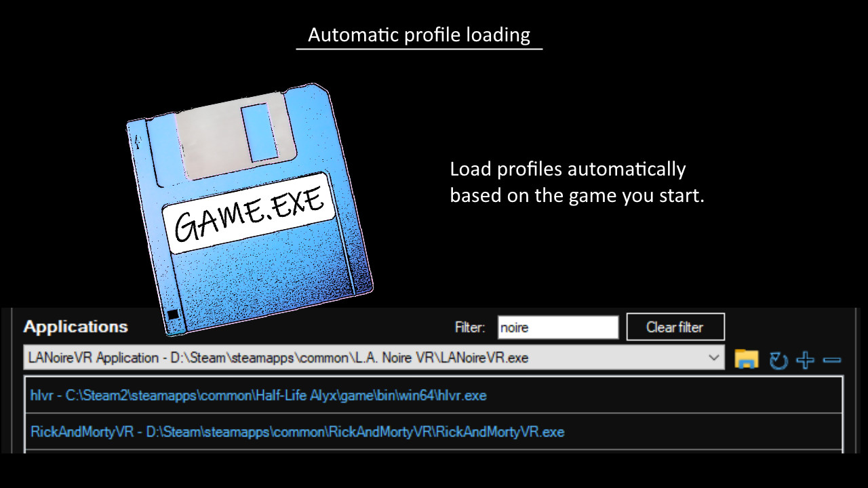This screenshot has width=868, height=488.
Task: Select the RickAndMortyVR application entry
Action: [296, 431]
